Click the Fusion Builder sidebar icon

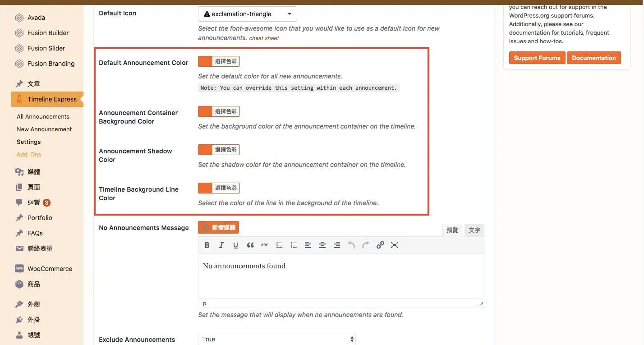pyautogui.click(x=19, y=33)
